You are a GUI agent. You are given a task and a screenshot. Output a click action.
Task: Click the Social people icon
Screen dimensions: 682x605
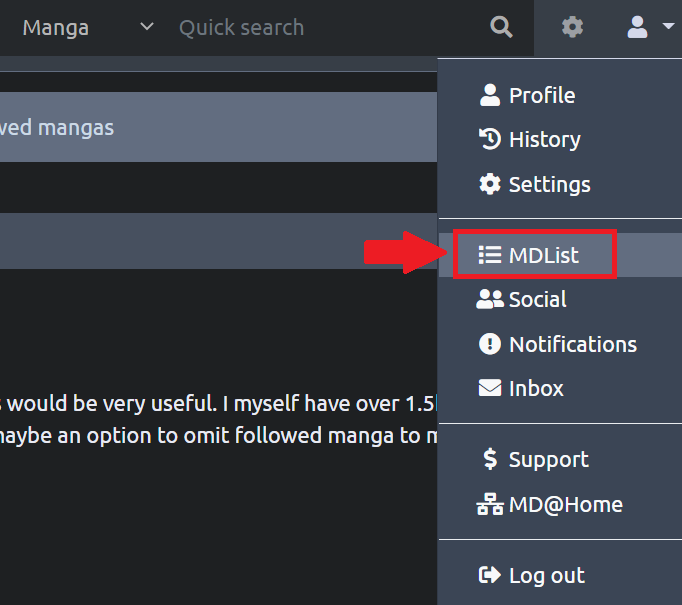click(490, 299)
